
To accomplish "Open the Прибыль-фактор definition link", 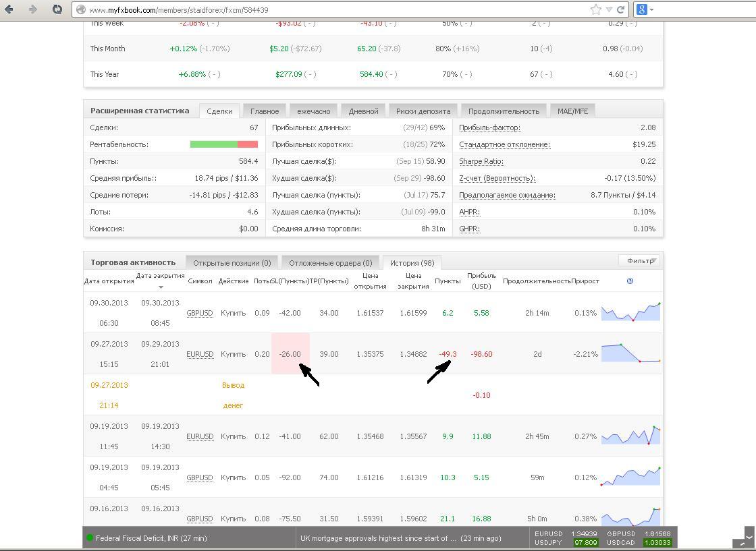I will click(489, 127).
